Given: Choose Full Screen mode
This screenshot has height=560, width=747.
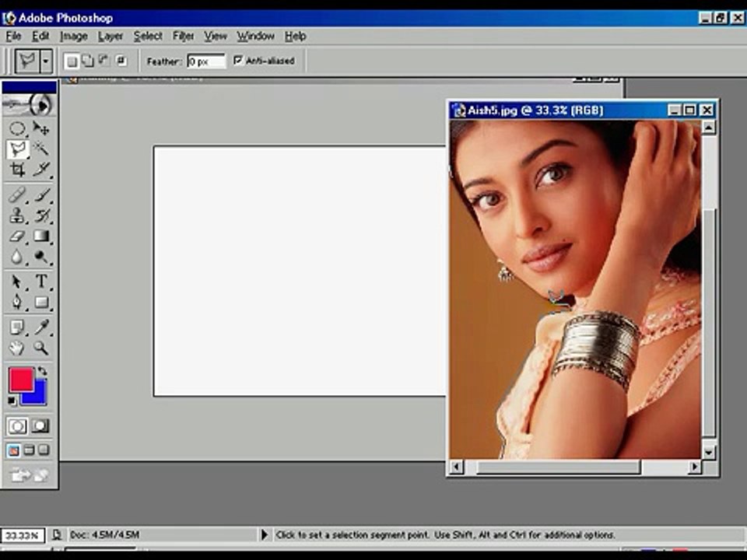Looking at the screenshot, I should [44, 450].
